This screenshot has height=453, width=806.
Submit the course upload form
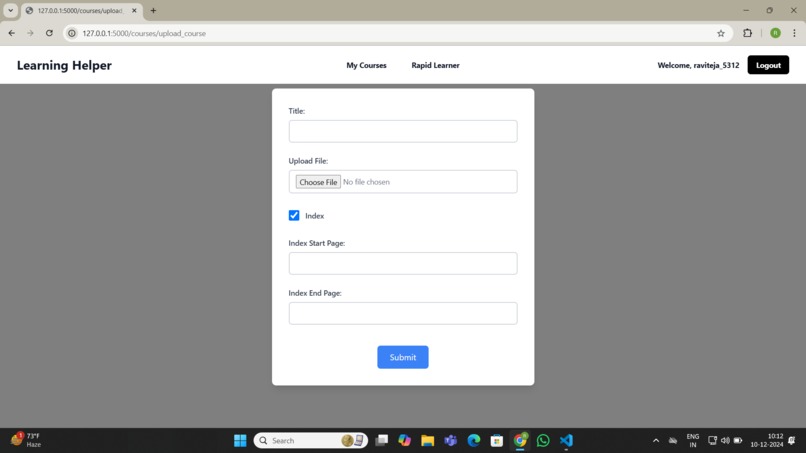click(402, 357)
